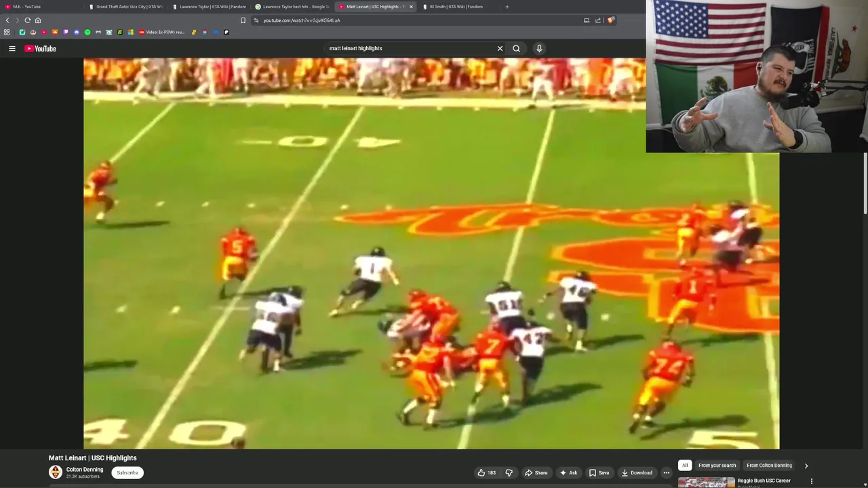Screen dimensions: 868x488
Task: Open the CNN Video Ex-POWs bookmark
Action: pos(161,32)
